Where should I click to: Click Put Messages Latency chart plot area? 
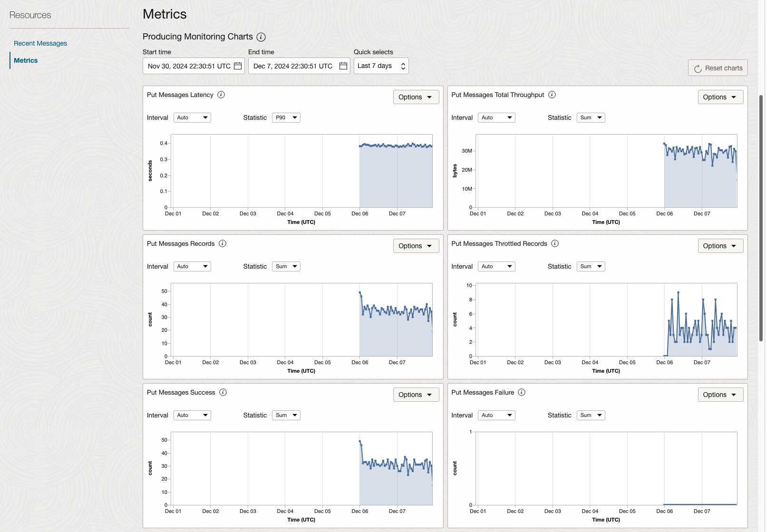point(301,171)
